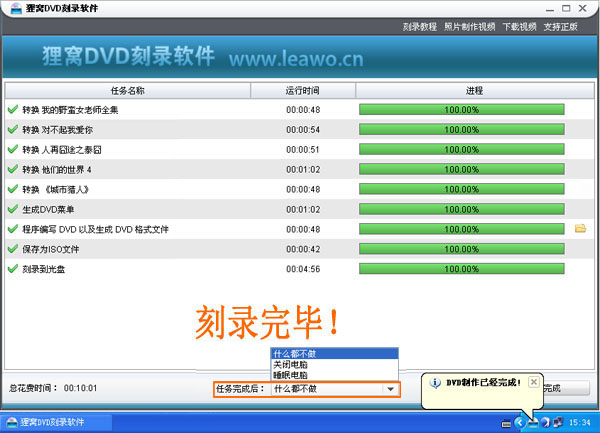Click the info icon in notification balloon
600x433 pixels.
point(435,383)
